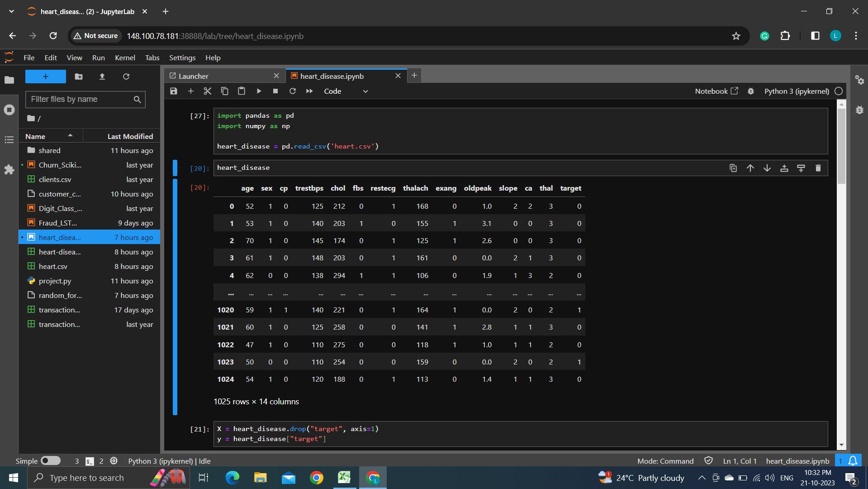The width and height of the screenshot is (868, 489).
Task: Collapse the heart_disease cell output using blue bar
Action: [x=175, y=297]
